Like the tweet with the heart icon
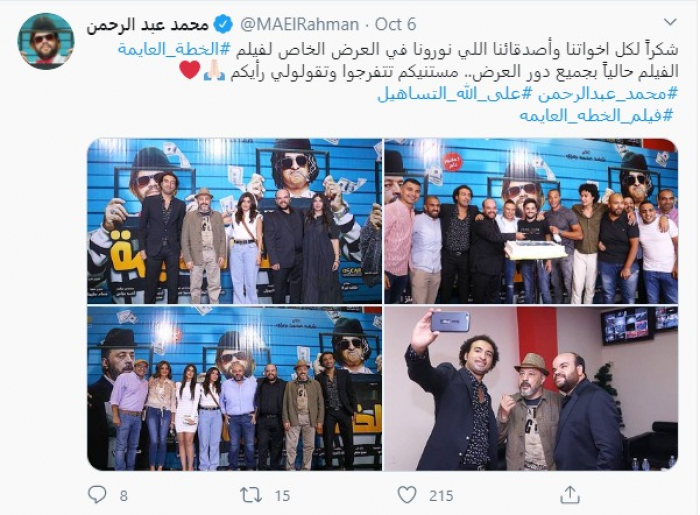The image size is (700, 515). click(407, 495)
